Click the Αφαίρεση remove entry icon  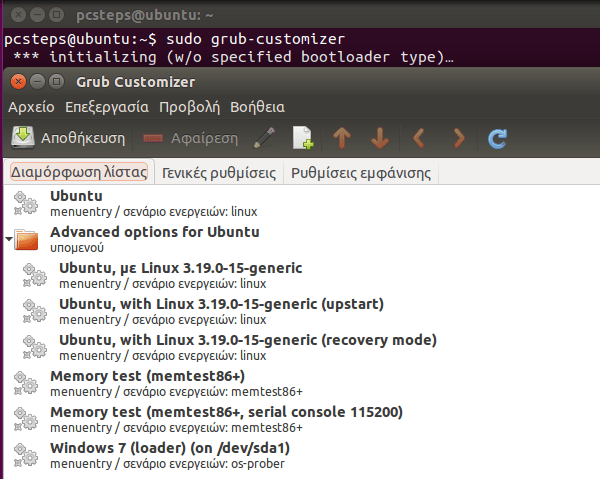(153, 138)
